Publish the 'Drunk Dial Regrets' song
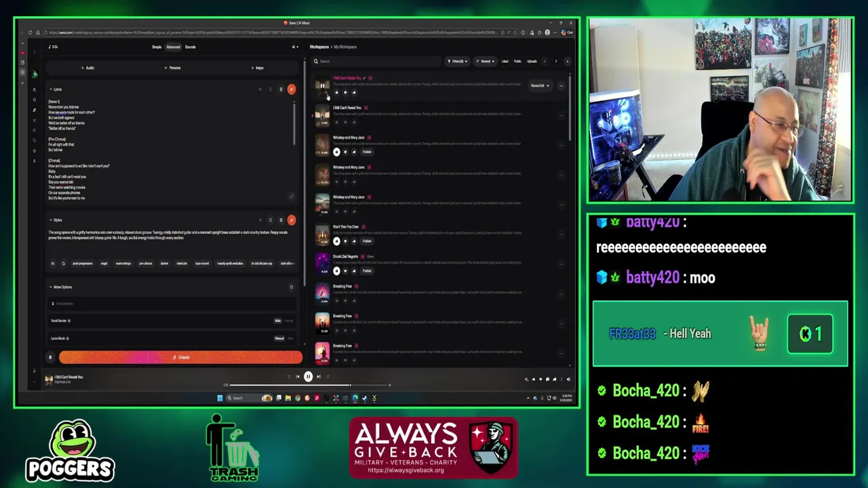868x488 pixels. coord(367,270)
